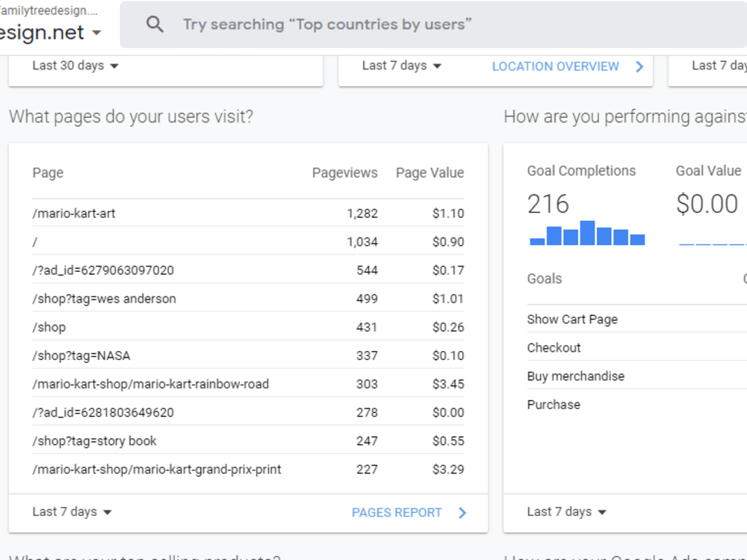
Task: Select the /shop?tag=wes anderson row
Action: [248, 299]
